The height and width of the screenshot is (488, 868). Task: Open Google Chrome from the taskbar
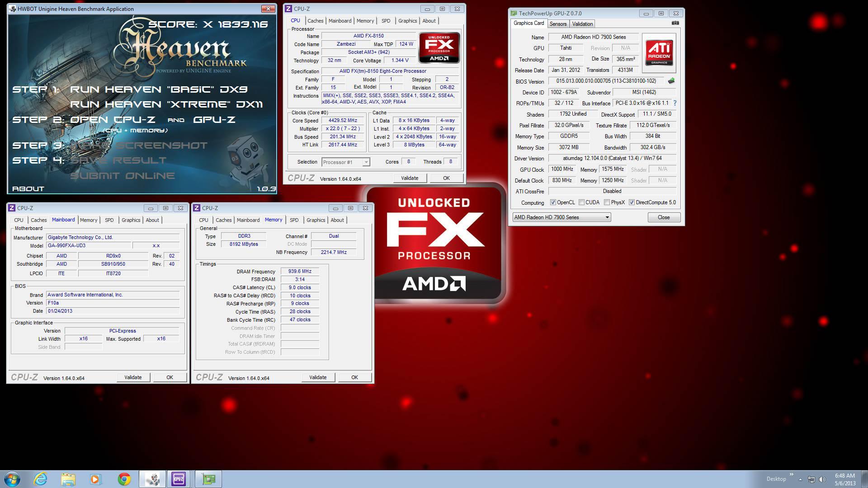[x=124, y=479]
